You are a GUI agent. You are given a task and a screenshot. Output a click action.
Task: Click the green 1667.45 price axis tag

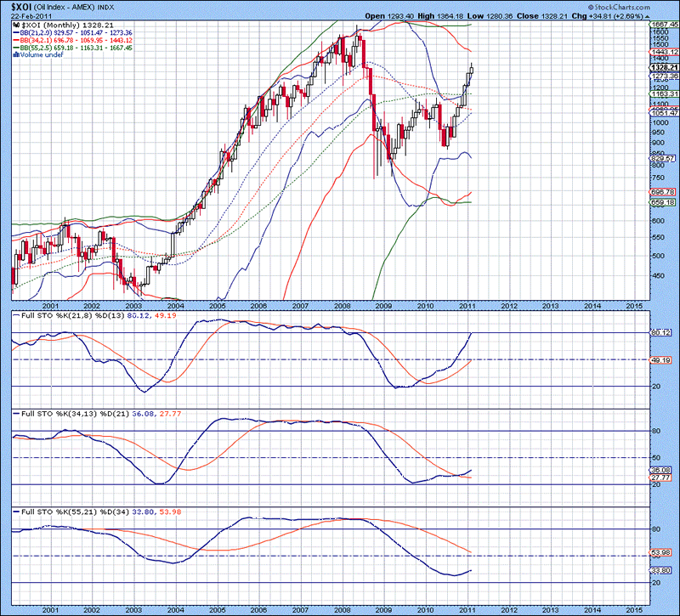[x=665, y=25]
